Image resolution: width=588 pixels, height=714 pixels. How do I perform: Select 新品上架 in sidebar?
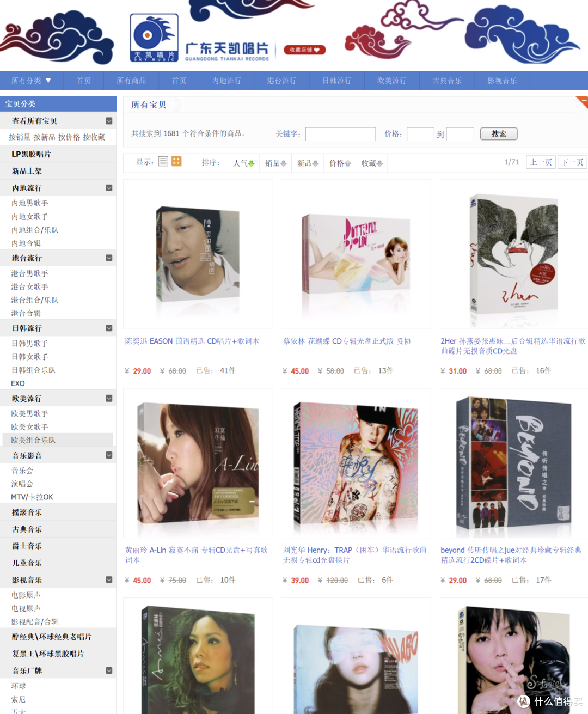[x=27, y=171]
